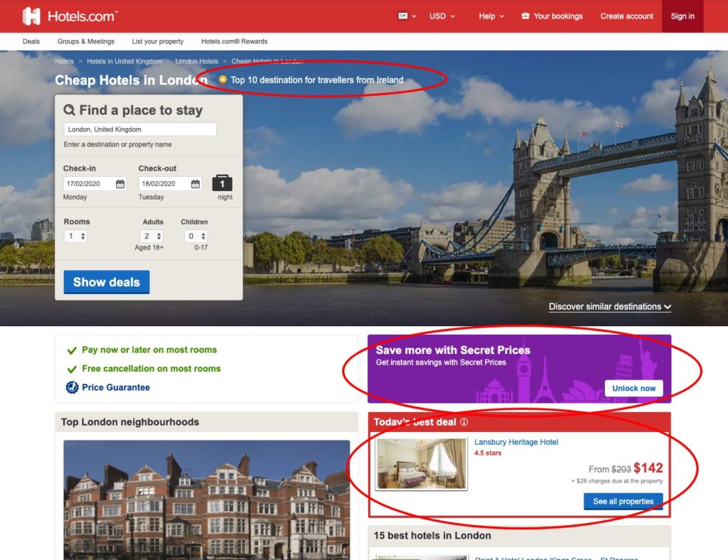Image resolution: width=728 pixels, height=560 pixels.
Task: Click the Unlock now button
Action: click(x=633, y=388)
